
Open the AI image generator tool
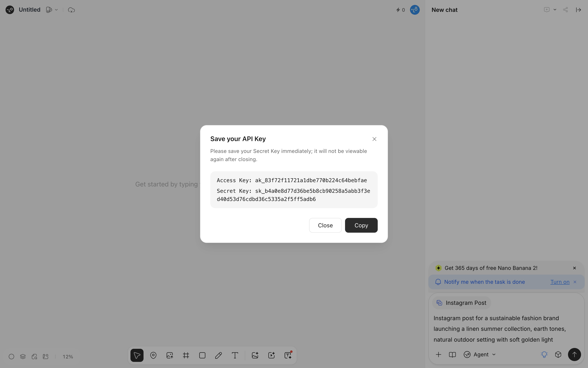click(255, 355)
